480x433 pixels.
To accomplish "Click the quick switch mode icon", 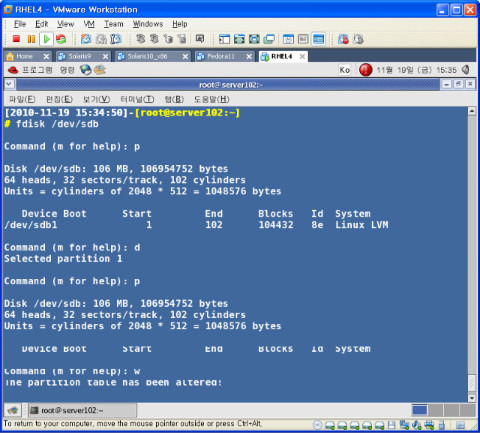I will click(x=254, y=39).
